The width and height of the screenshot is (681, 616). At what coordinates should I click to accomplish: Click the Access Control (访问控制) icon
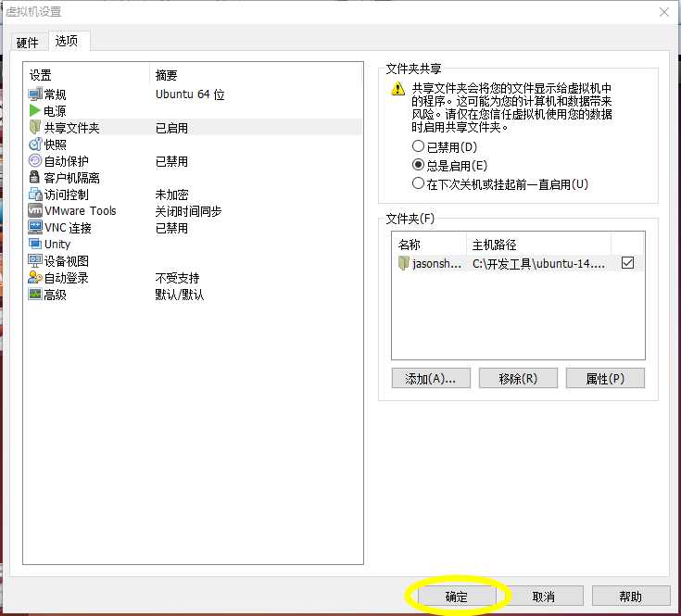35,194
